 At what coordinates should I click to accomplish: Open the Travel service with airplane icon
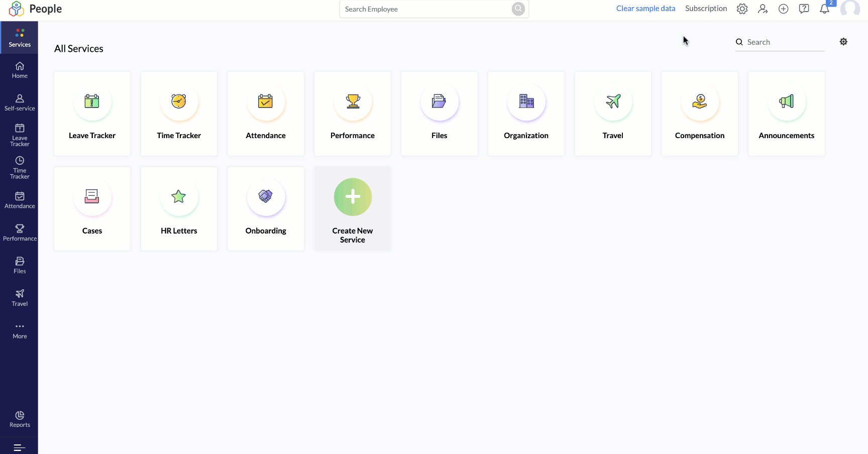[x=612, y=113]
